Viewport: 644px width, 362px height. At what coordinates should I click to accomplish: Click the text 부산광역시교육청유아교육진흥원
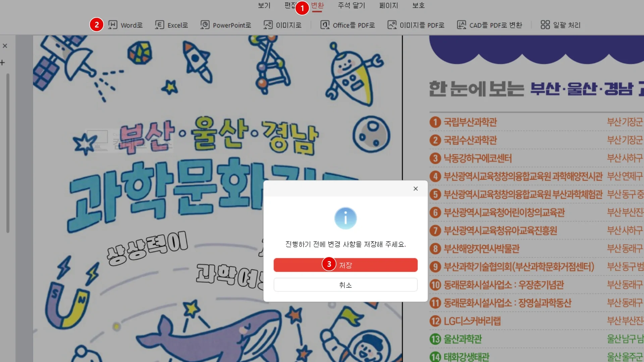click(x=500, y=231)
